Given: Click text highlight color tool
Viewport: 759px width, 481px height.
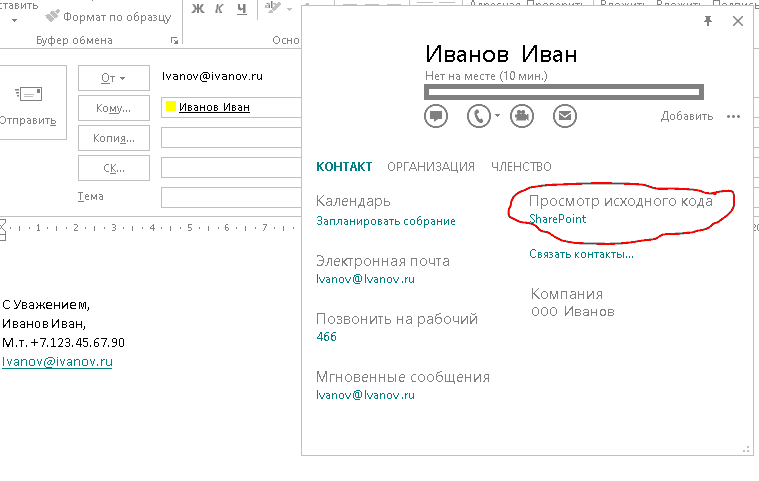Looking at the screenshot, I should 273,8.
